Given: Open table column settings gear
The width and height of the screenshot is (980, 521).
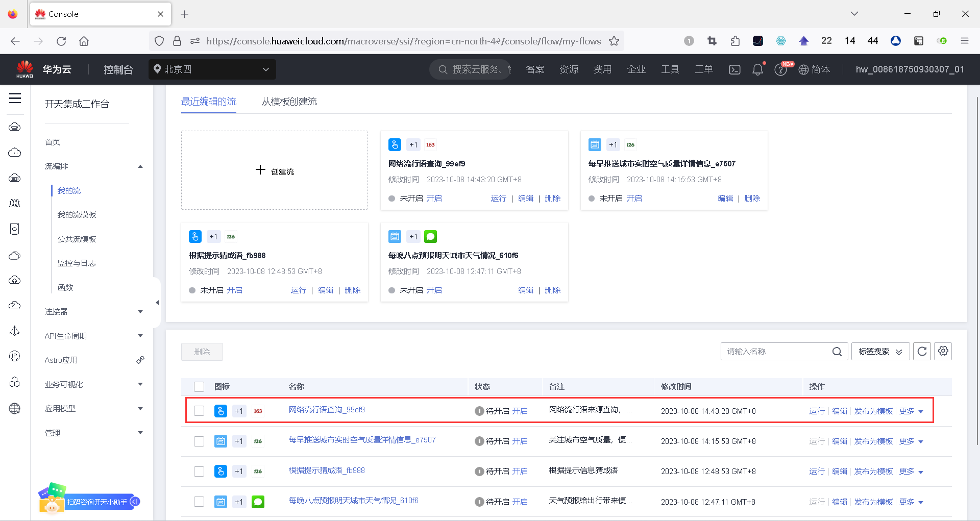Looking at the screenshot, I should pyautogui.click(x=943, y=351).
